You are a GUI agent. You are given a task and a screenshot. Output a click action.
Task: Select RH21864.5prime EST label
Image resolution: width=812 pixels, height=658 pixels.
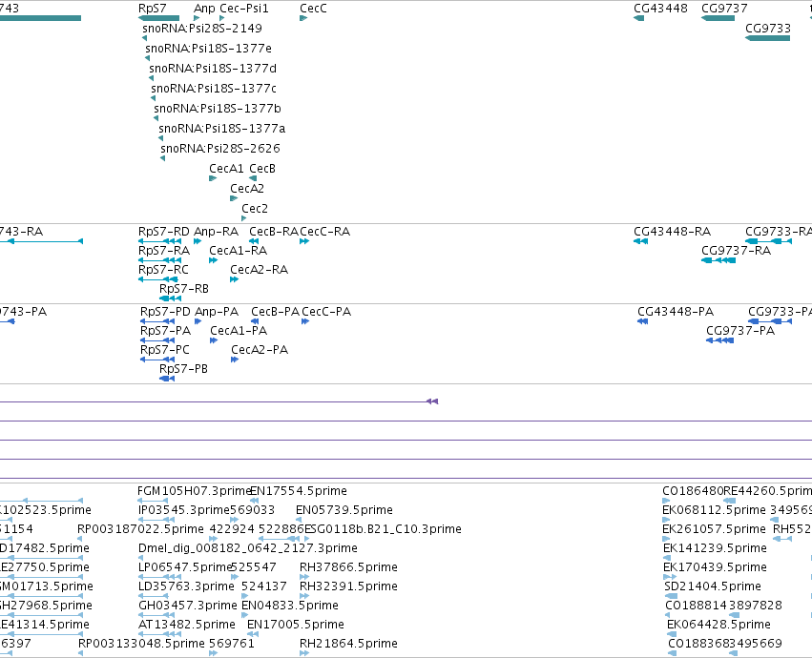(x=348, y=644)
